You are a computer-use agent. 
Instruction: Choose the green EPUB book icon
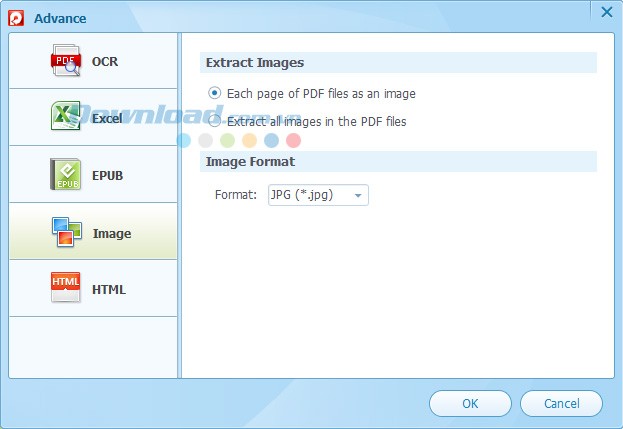tap(66, 174)
